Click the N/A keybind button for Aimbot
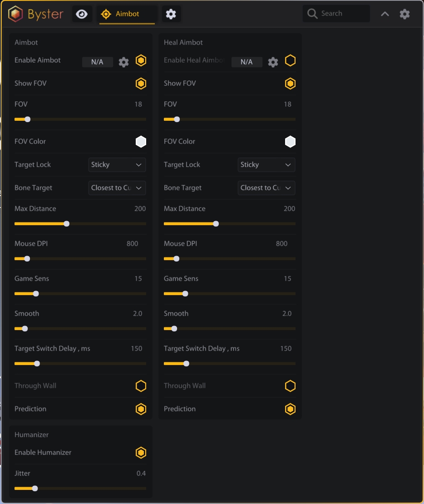Screen dimensions: 424x504 tap(98, 62)
